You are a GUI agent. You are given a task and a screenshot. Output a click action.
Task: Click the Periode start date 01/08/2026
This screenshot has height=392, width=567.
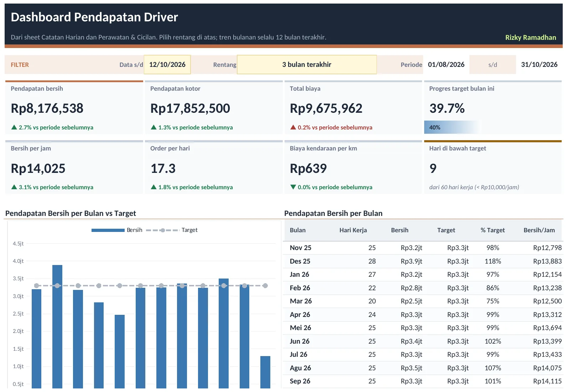[x=446, y=64]
